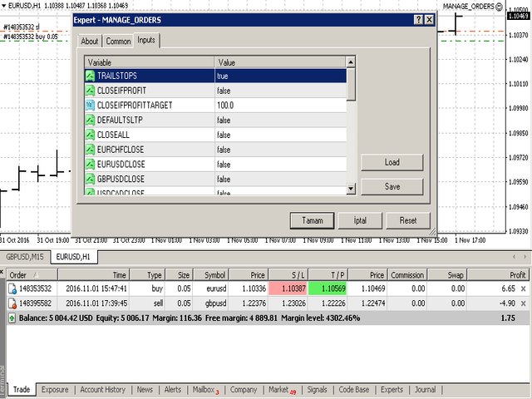
Task: Open the chart symbol arrow beside EURUSD,H1
Action: coord(3,6)
